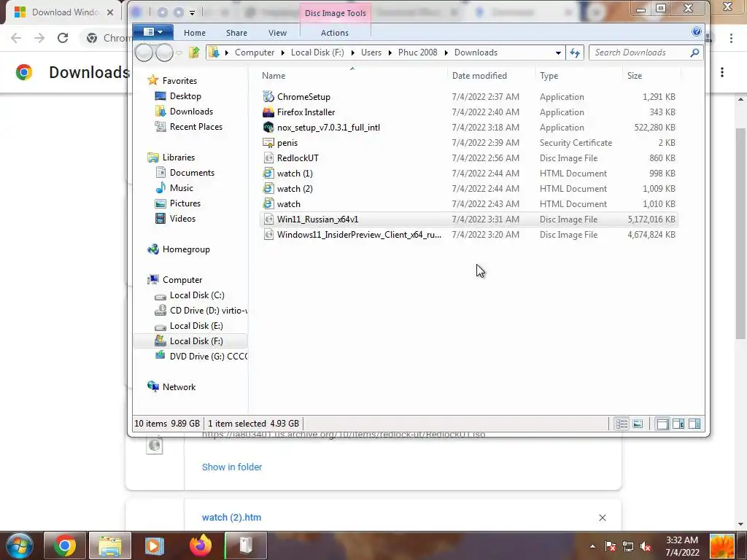Viewport: 747px width, 560px height.
Task: Select Windows11_InsiderPreview_Client_x64_ru file row
Action: tap(469, 234)
